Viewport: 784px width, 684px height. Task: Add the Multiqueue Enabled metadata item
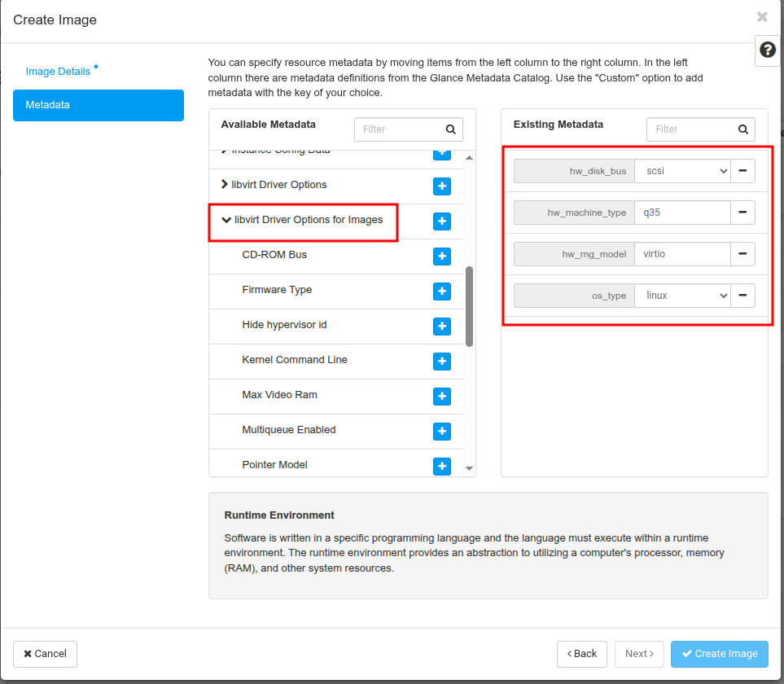tap(442, 431)
